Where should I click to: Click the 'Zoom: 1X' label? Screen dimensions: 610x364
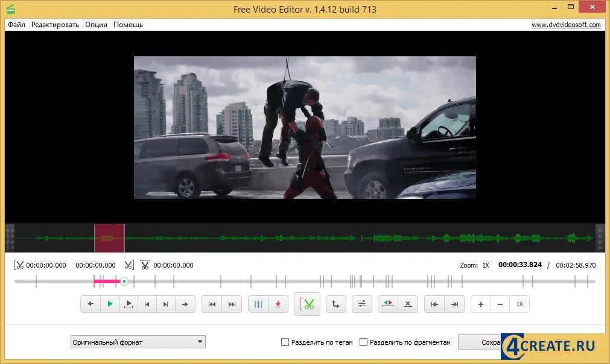click(x=474, y=265)
